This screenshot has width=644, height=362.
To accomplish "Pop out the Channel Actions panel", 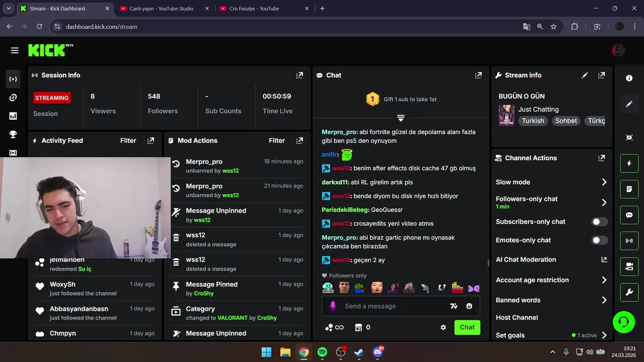I will coord(601,158).
